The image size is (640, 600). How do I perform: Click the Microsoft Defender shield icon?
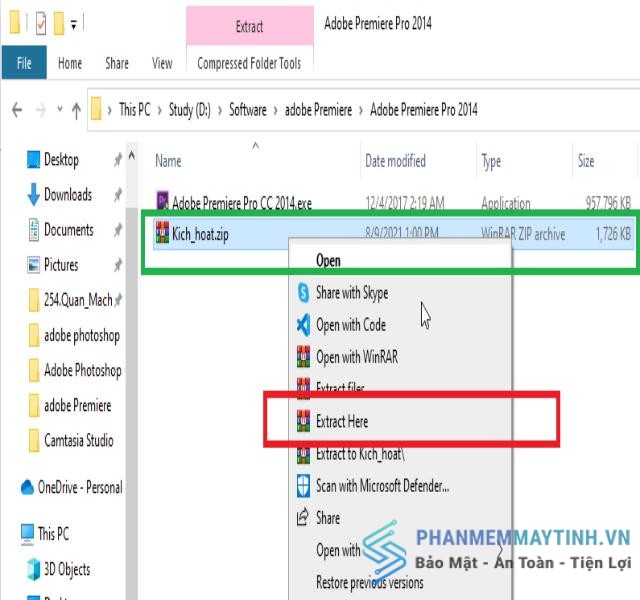(x=303, y=486)
